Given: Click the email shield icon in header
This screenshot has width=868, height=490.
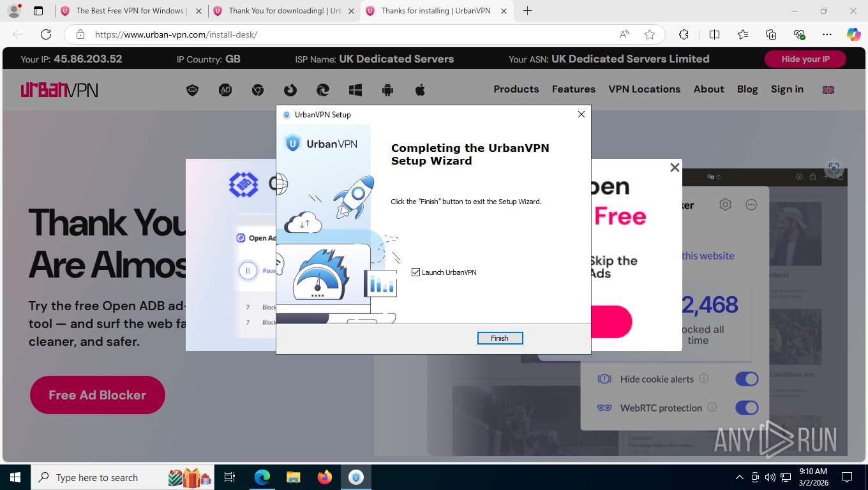Looking at the screenshot, I should tap(193, 90).
